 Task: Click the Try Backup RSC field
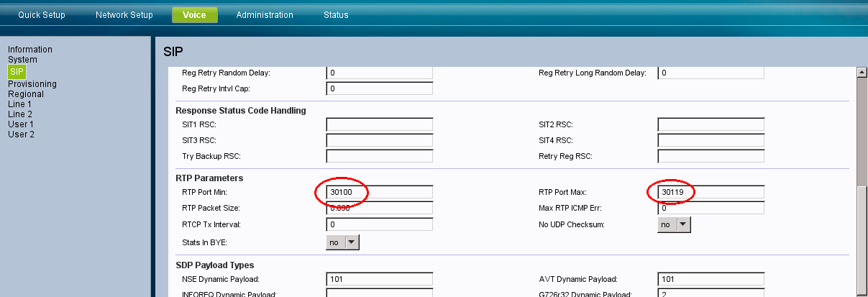380,156
